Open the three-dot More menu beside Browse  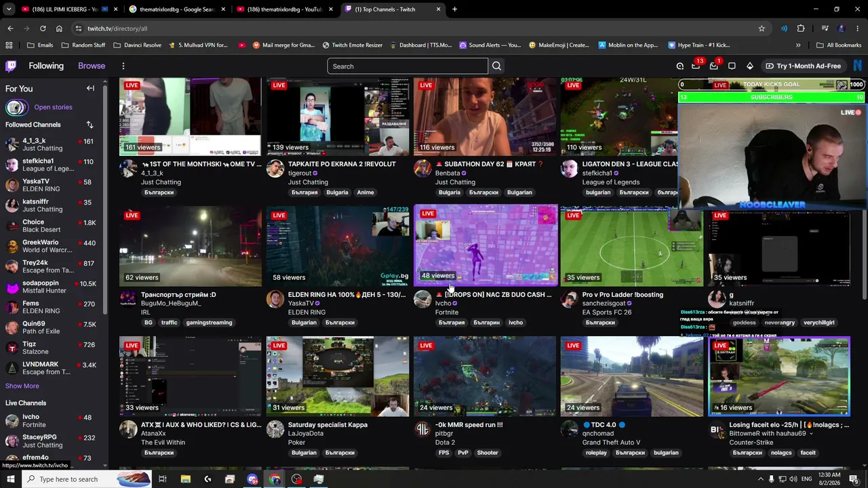pos(123,66)
